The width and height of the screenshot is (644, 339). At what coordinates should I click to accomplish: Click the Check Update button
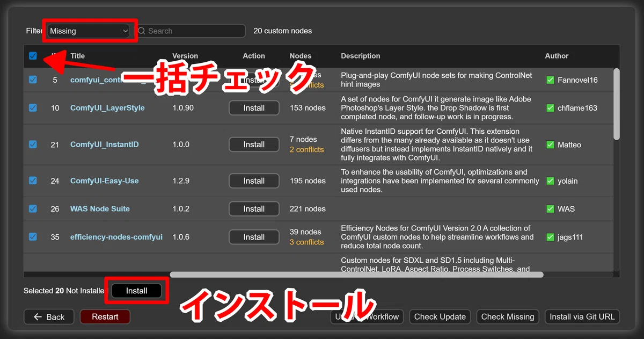pyautogui.click(x=440, y=317)
